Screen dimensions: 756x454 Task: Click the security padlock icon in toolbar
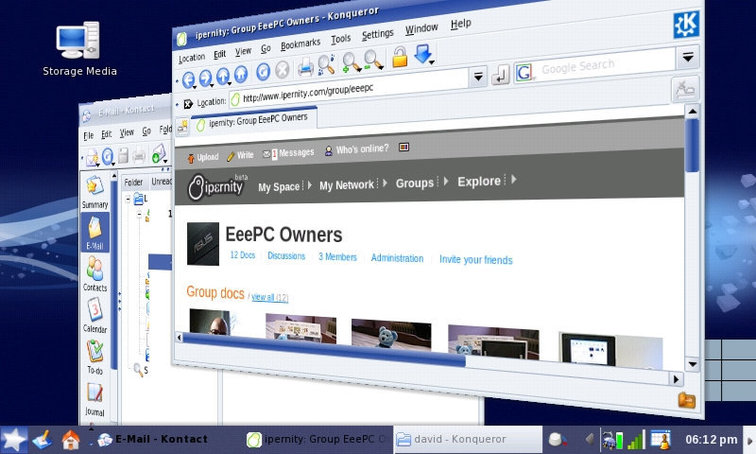tap(399, 58)
